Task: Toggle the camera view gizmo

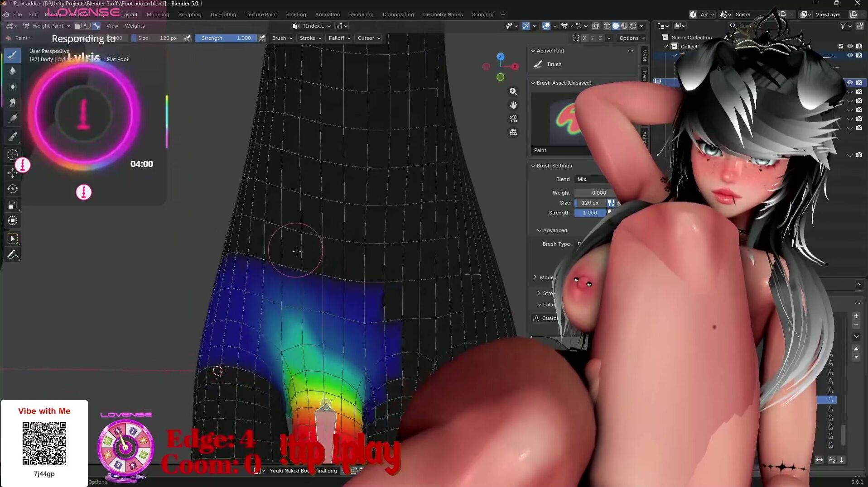Action: (513, 119)
